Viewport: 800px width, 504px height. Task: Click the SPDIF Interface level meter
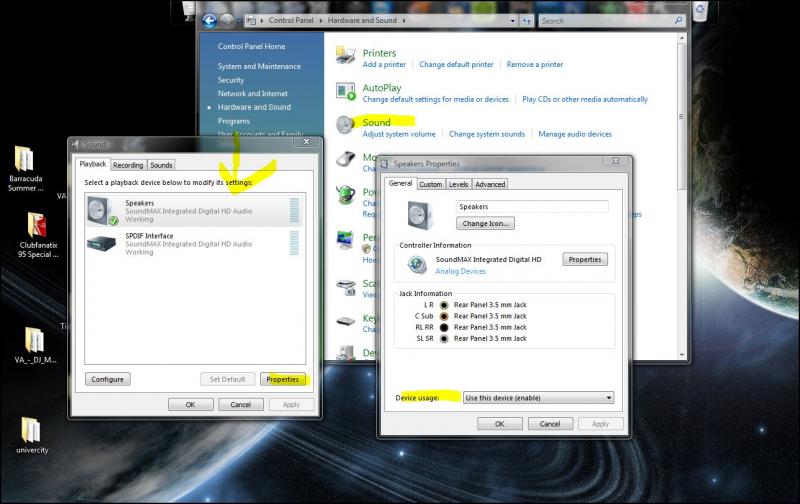tap(294, 243)
